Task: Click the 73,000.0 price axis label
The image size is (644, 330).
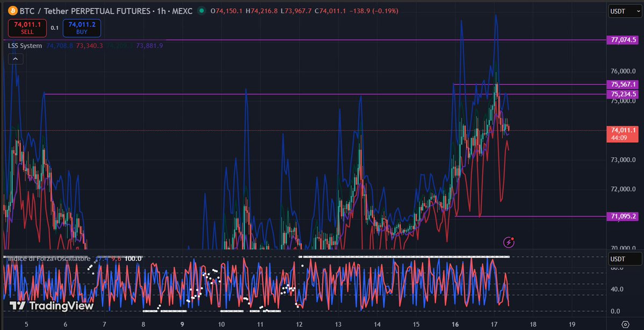Action: (623, 160)
